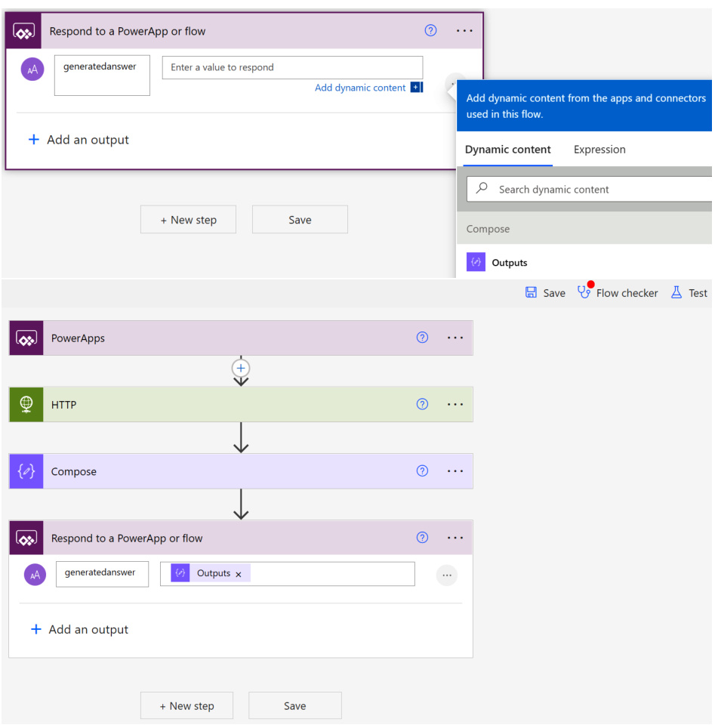Viewport: 718px width, 728px height.
Task: Open help on lower Respond to a PowerApp card
Action: tap(422, 538)
